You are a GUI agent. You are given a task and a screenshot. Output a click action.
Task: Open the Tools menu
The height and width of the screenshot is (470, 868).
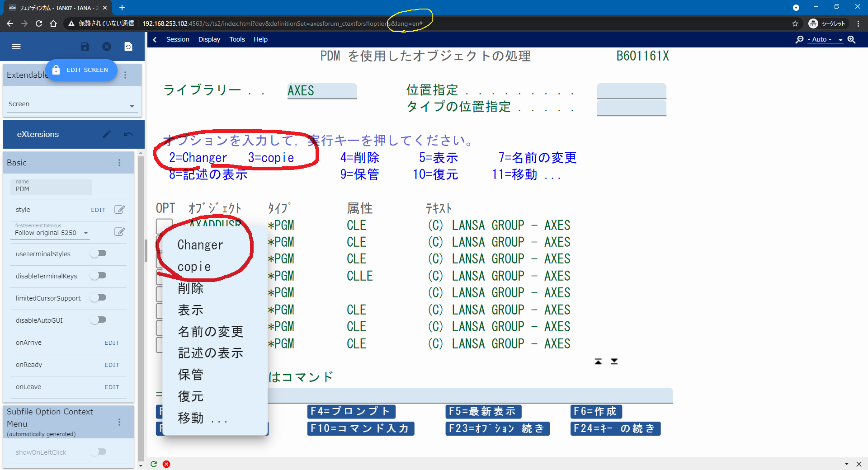point(237,39)
